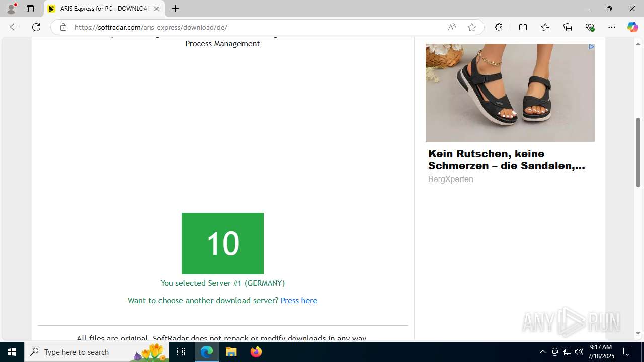644x362 pixels.
Task: Open the notification center icon
Action: (x=628, y=352)
